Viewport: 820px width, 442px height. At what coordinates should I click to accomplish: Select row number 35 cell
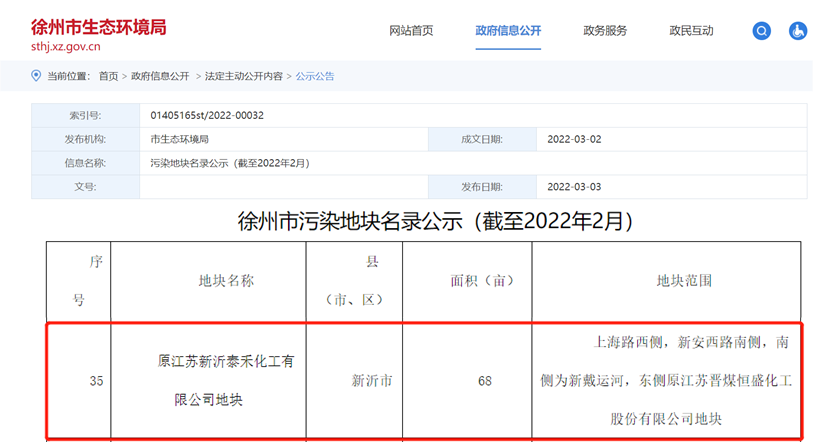point(79,381)
